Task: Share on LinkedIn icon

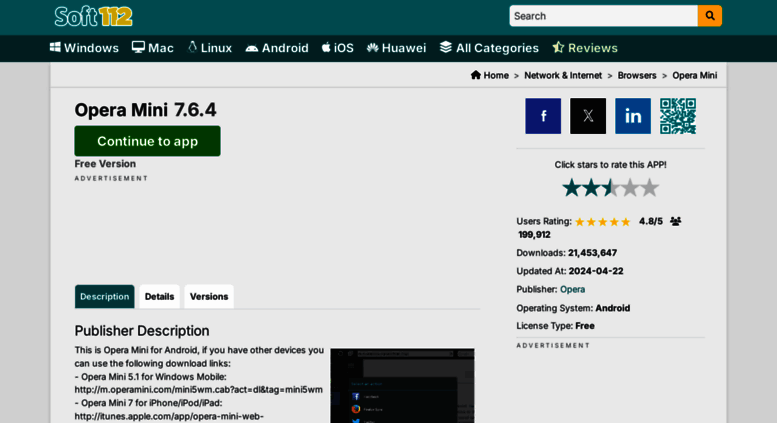Action: pyautogui.click(x=633, y=116)
